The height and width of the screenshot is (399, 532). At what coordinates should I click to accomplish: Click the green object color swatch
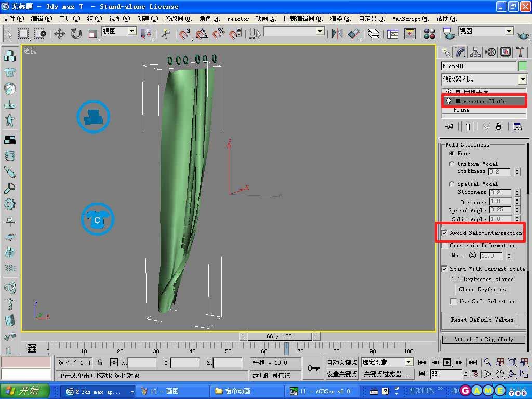pos(523,66)
